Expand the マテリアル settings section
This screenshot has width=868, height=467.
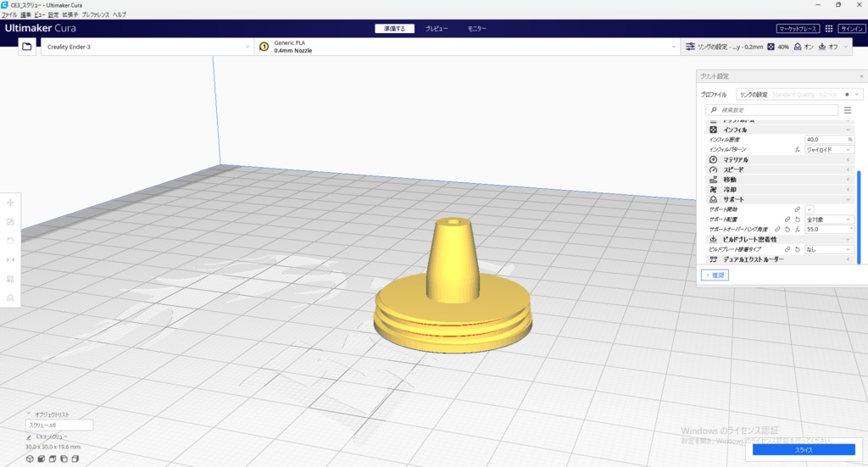point(780,159)
